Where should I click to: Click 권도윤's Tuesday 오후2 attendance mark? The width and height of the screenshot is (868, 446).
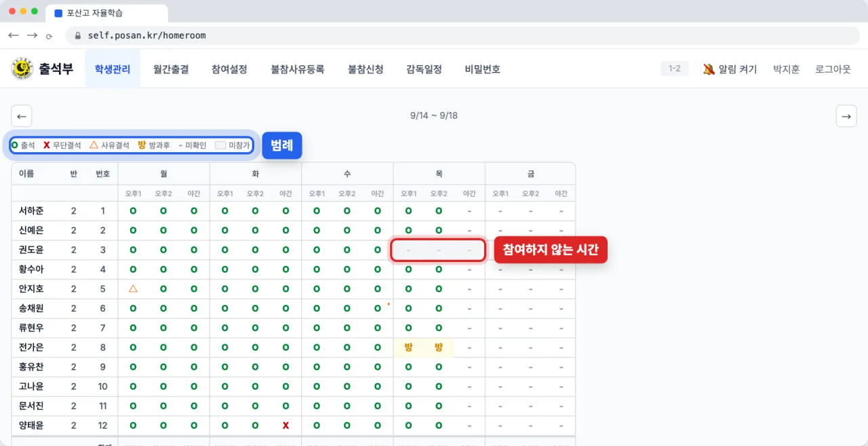pyautogui.click(x=255, y=250)
